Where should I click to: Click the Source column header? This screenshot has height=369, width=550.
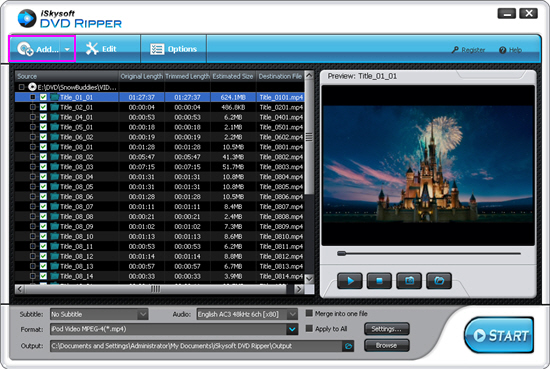[x=66, y=76]
